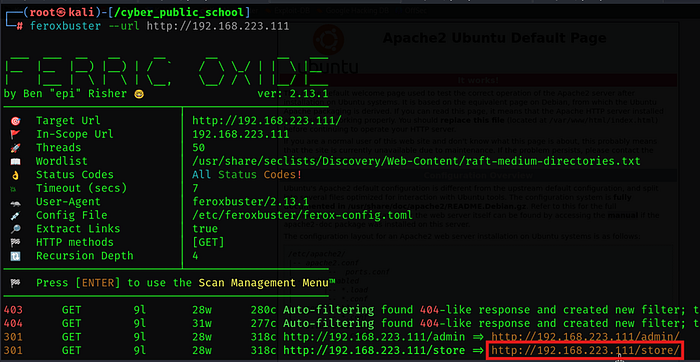Click the It works! banner in browser page
The height and width of the screenshot is (362, 700).
tap(478, 80)
